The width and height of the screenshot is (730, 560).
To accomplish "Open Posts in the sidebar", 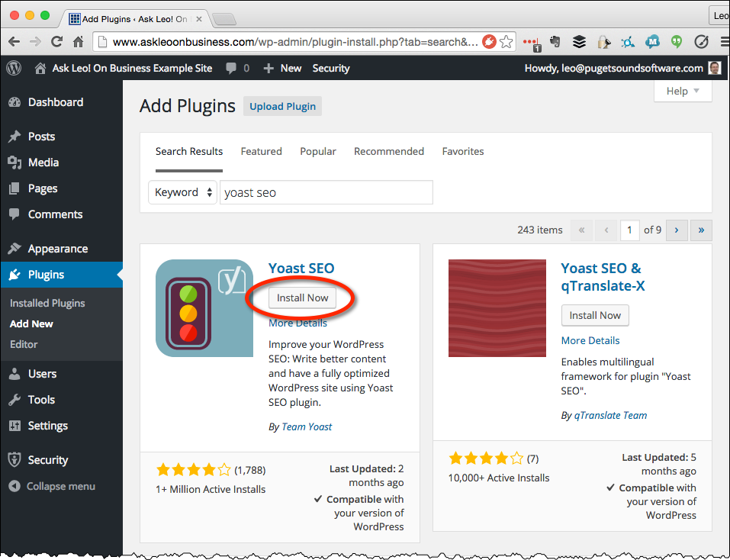I will pos(41,137).
